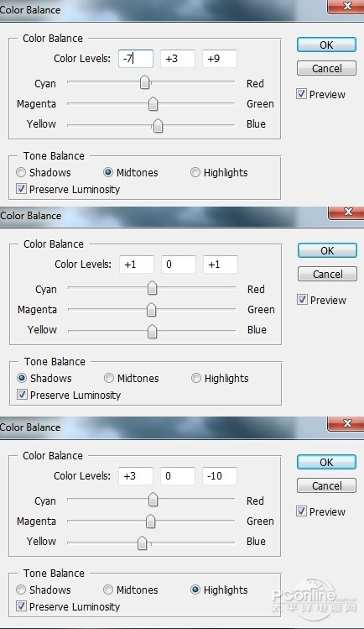Click Yellow-Blue slider handle in middle dialog
Viewport: 364px width, 629px height.
152,332
